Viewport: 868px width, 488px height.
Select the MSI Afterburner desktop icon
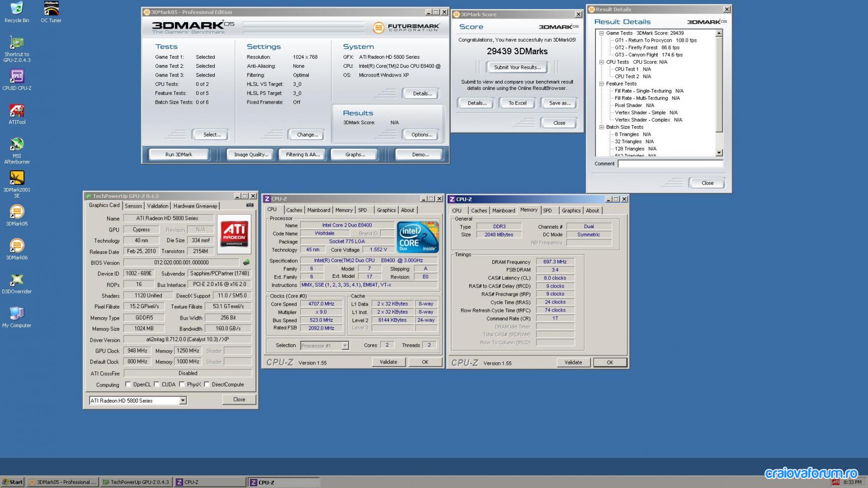point(17,151)
